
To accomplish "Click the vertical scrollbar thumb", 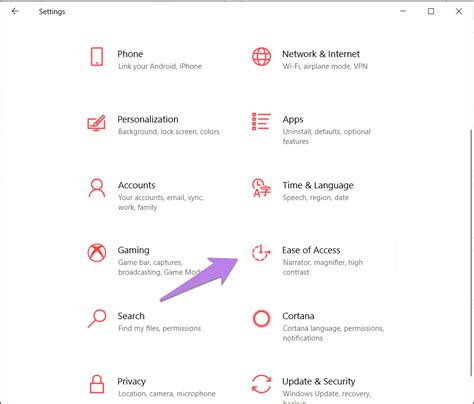I will tap(471, 253).
